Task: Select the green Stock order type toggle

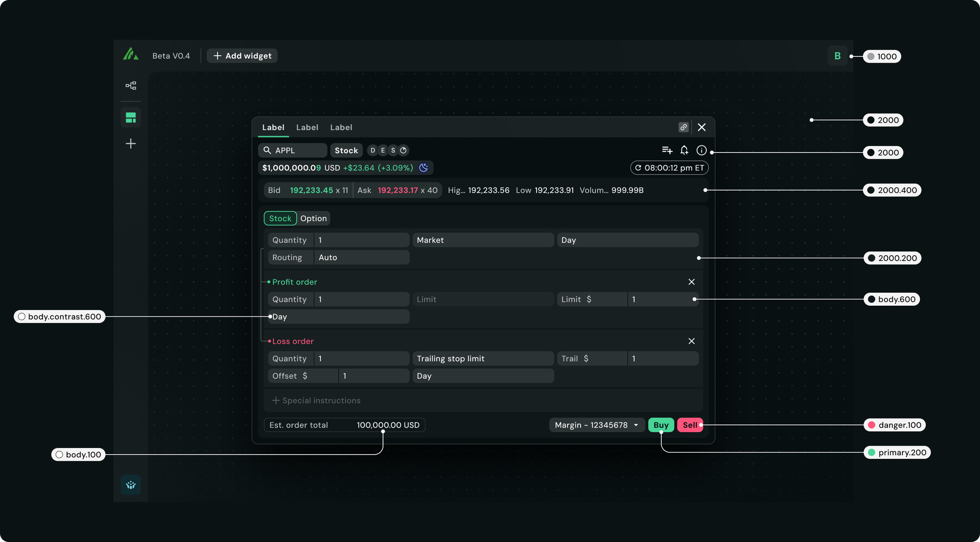Action: coord(280,218)
